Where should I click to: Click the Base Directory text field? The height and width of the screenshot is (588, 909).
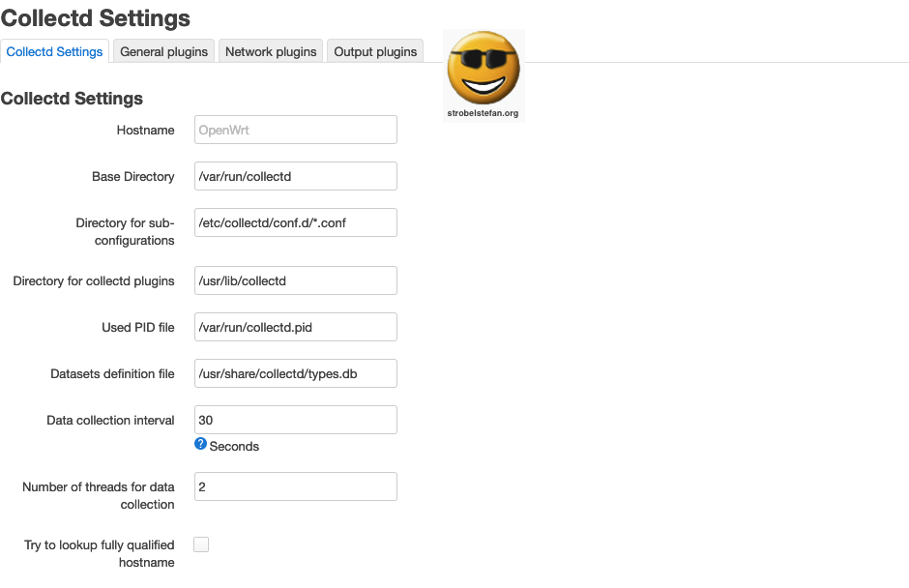(x=295, y=176)
